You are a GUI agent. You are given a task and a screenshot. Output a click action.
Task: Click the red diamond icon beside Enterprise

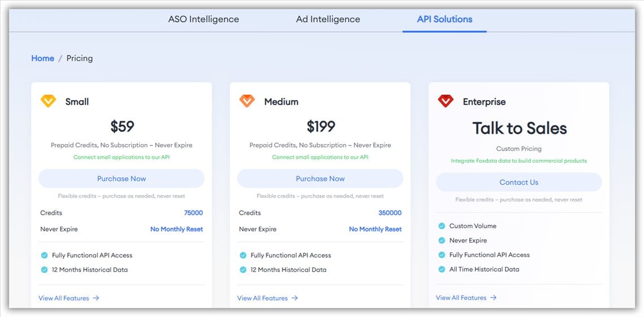446,101
